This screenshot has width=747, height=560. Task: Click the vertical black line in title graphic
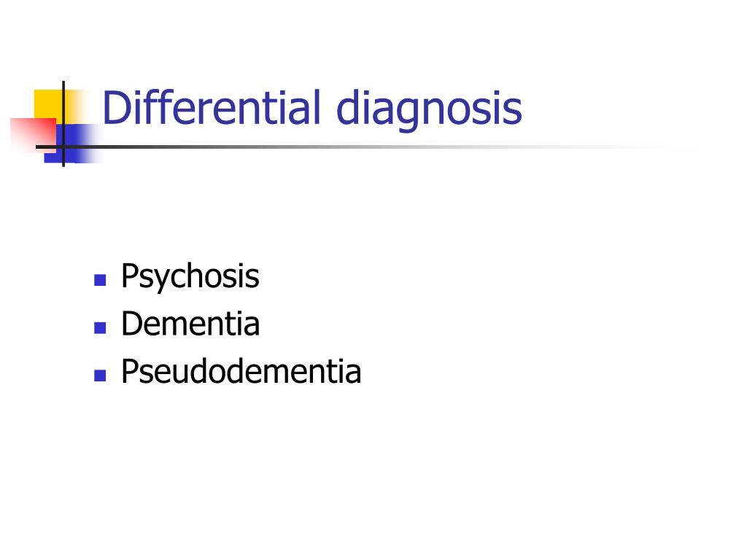tap(63, 124)
